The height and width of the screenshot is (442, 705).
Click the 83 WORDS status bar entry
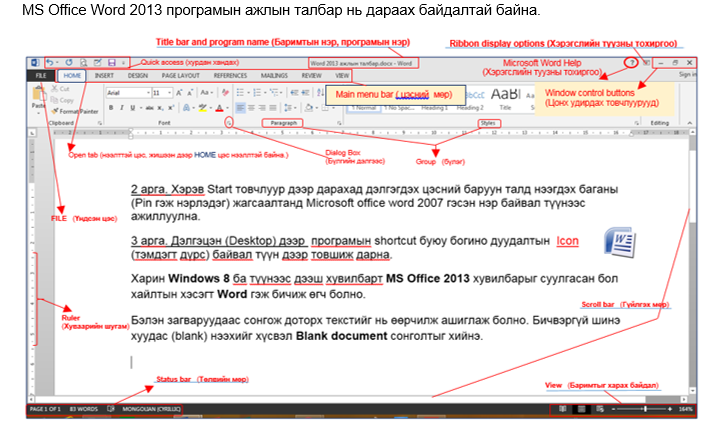click(x=84, y=409)
